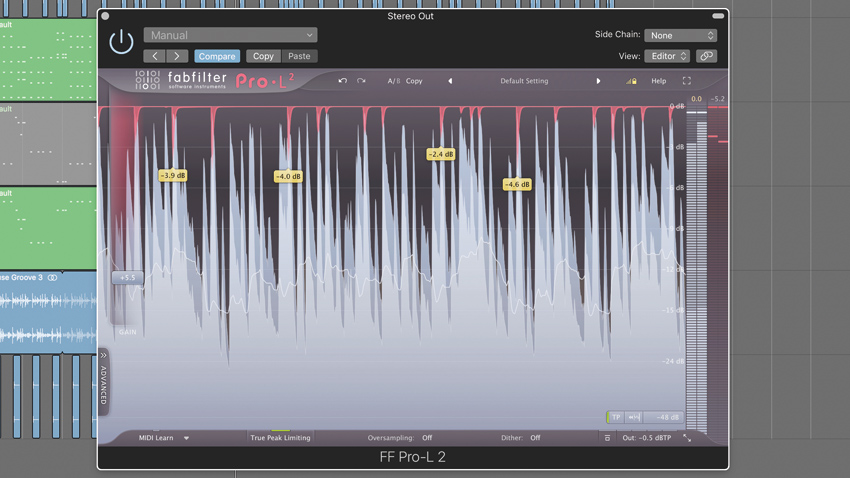
Task: Go to previous preset with left arrow
Action: (154, 56)
